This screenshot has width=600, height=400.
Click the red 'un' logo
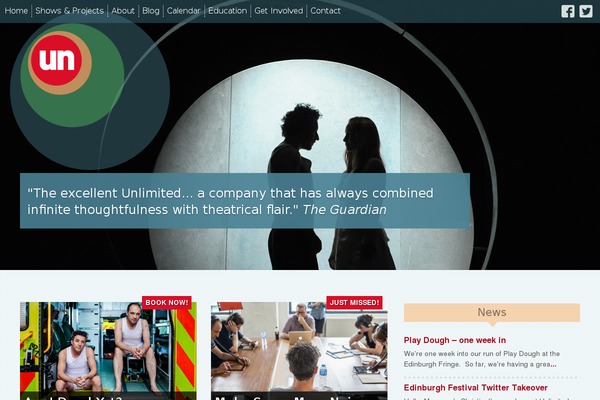click(57, 59)
